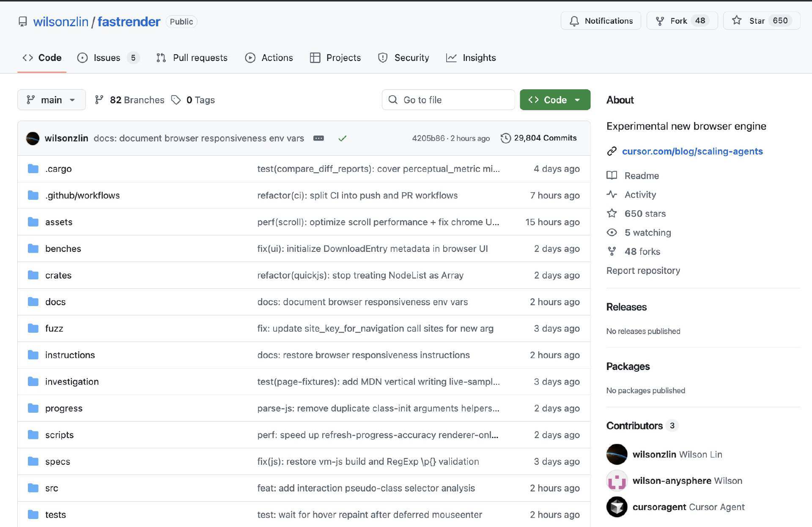Open the cursoragent contributor avatar

(617, 507)
